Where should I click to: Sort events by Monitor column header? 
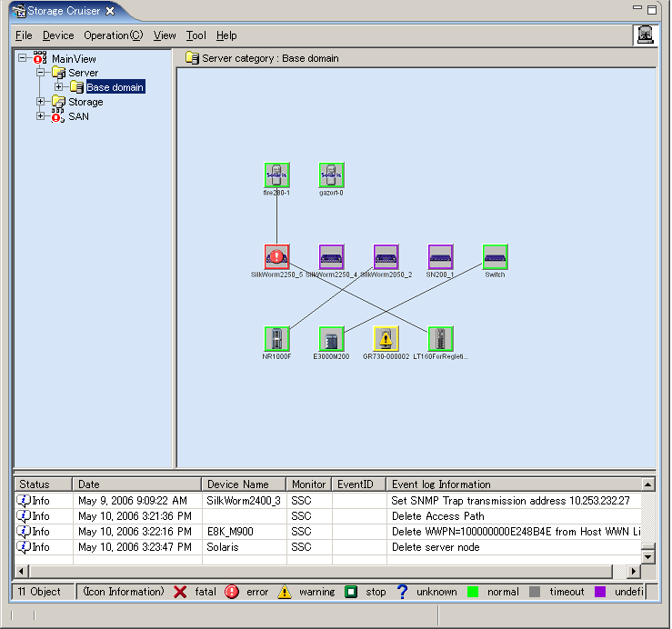[308, 484]
